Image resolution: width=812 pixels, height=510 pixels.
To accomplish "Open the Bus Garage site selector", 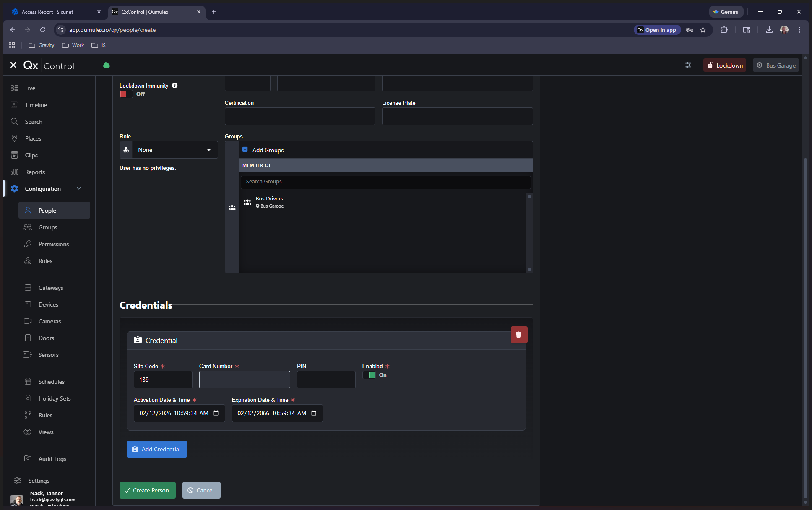I will click(x=776, y=65).
